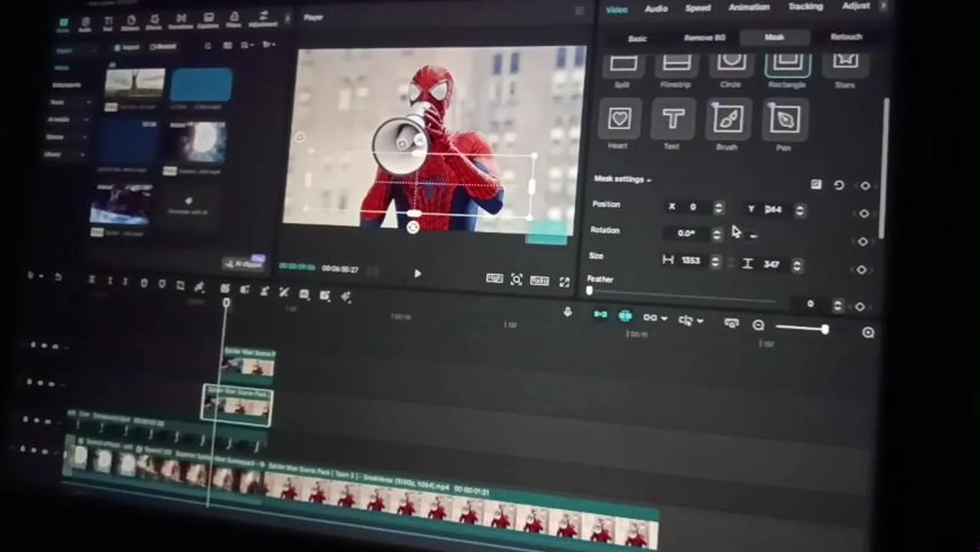980x552 pixels.
Task: Open the media filter dropdown
Action: (x=268, y=45)
